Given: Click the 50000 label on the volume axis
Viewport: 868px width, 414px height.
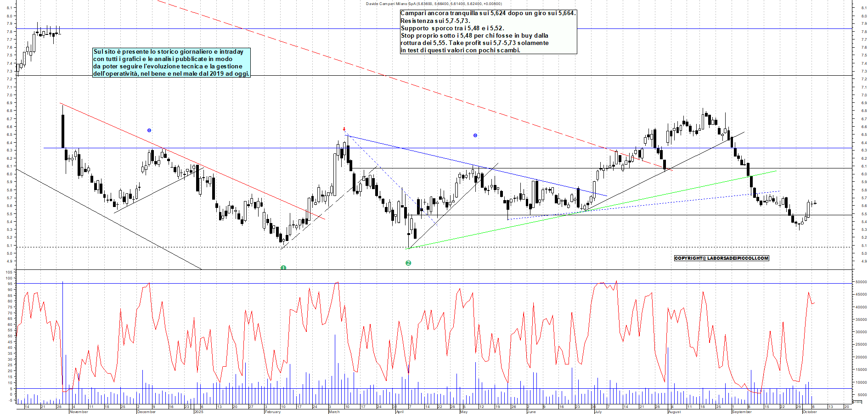Looking at the screenshot, I should (x=860, y=282).
